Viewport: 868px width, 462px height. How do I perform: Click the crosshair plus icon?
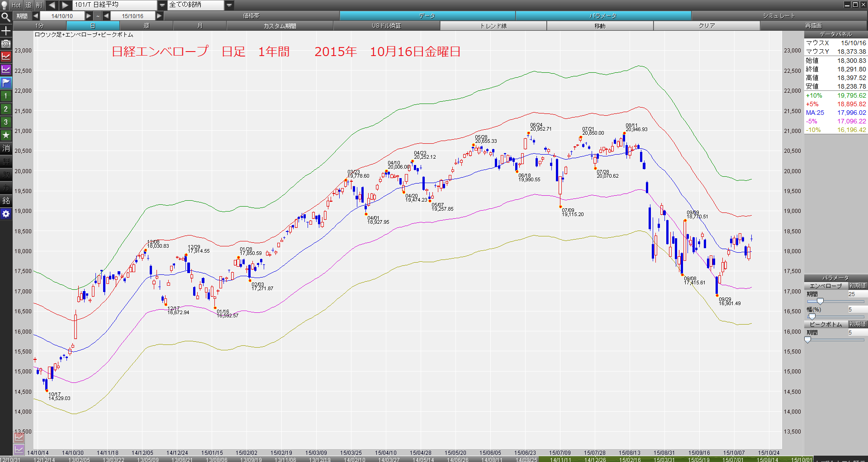(x=6, y=31)
